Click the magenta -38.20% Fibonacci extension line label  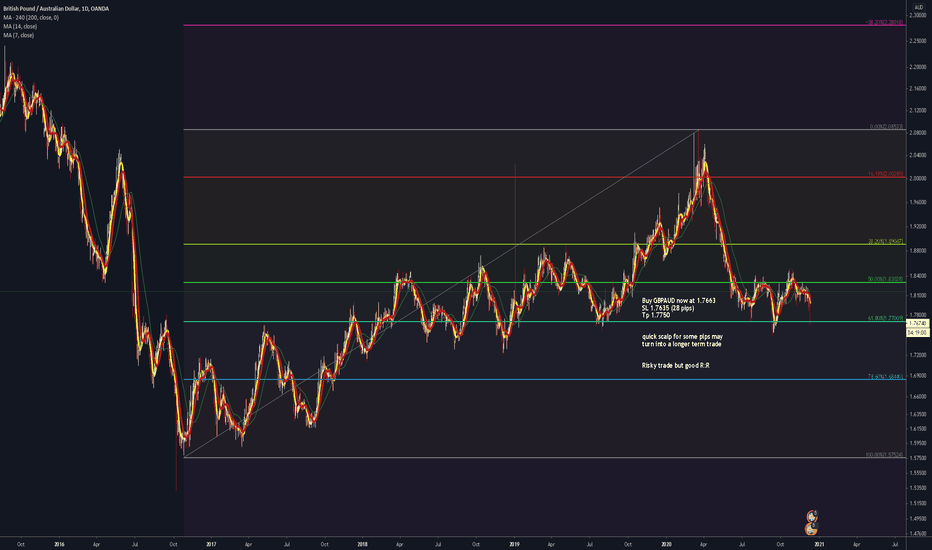point(884,23)
